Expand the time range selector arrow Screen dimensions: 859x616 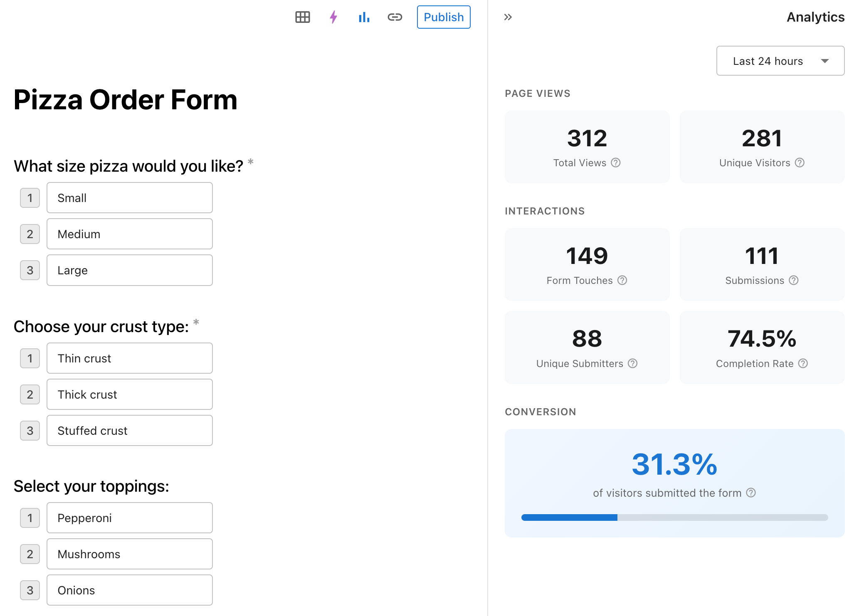tap(825, 61)
